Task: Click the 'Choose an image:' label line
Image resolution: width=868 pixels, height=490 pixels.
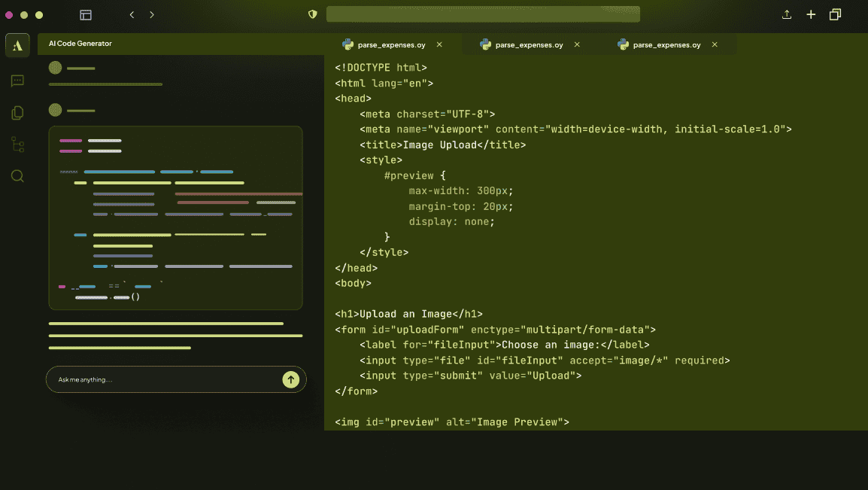Action: pos(504,345)
